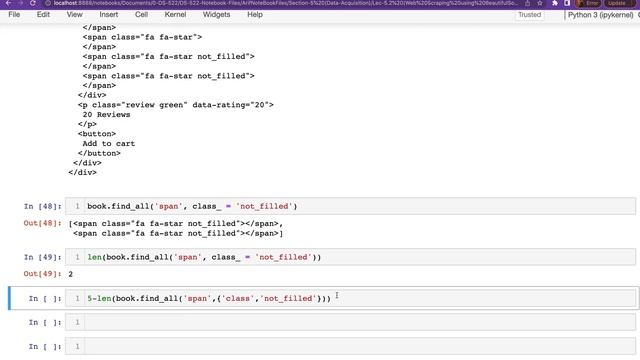The height and width of the screenshot is (360, 640).
Task: Open the Insert menu
Action: point(109,14)
